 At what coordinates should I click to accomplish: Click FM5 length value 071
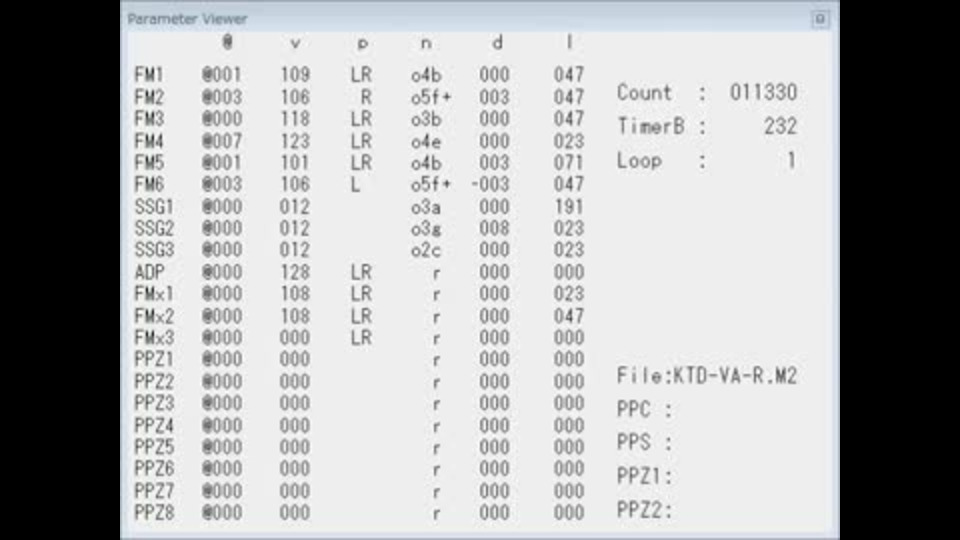(569, 162)
